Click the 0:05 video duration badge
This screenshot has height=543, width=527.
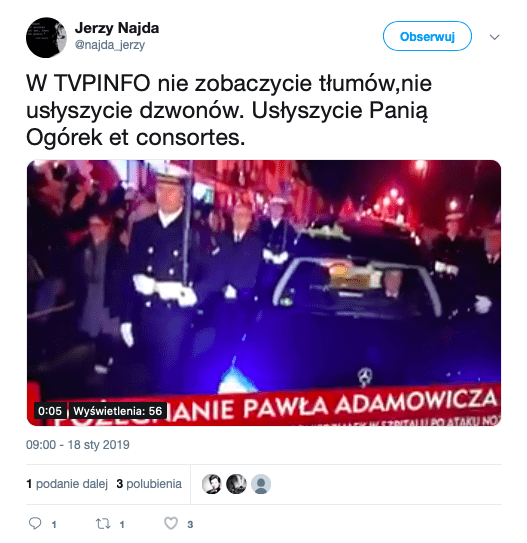click(x=50, y=411)
